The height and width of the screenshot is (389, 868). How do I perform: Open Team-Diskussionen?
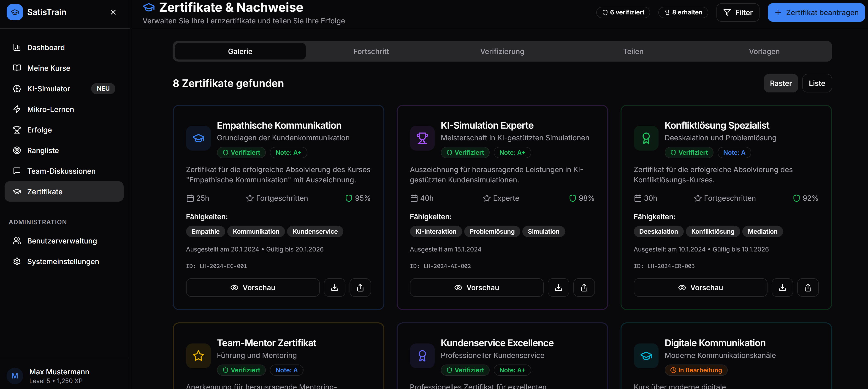coord(64,171)
